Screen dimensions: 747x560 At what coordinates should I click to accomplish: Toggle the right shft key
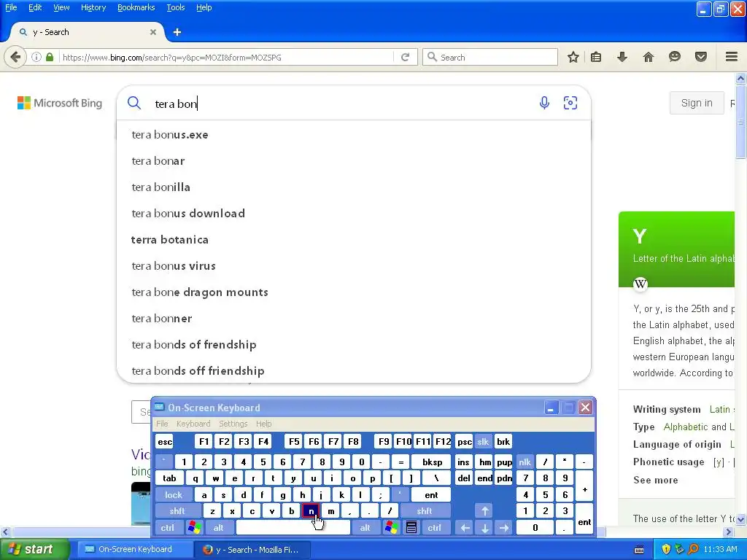425,511
